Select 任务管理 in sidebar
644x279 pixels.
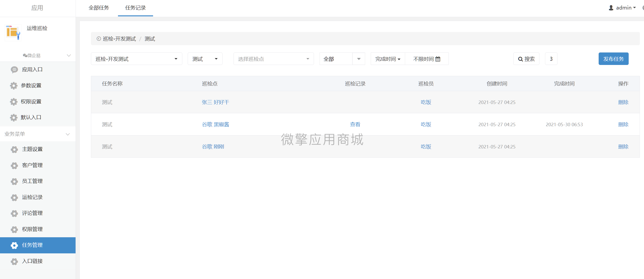click(x=38, y=245)
